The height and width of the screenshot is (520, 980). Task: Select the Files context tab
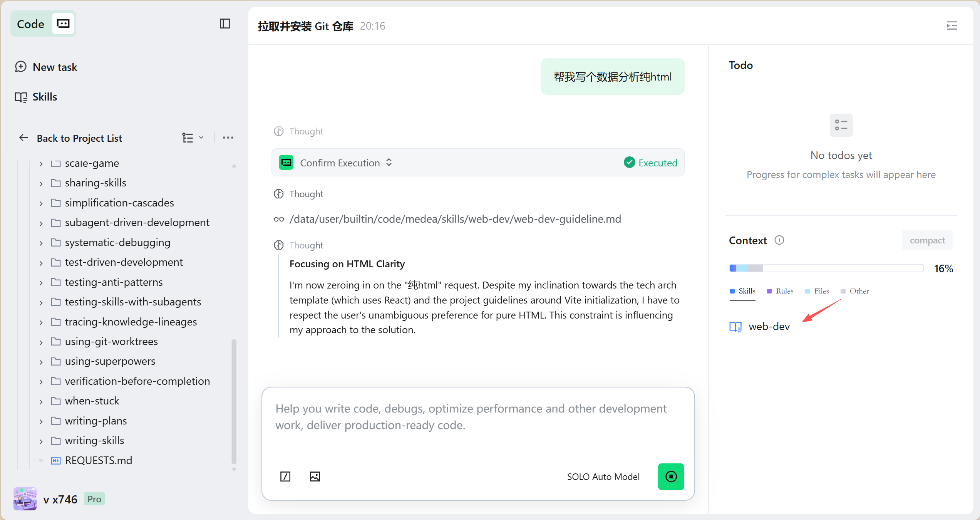[817, 291]
